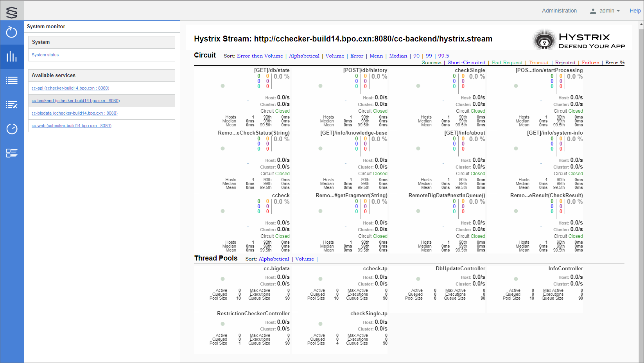Open the list view sidebar icon

click(12, 81)
